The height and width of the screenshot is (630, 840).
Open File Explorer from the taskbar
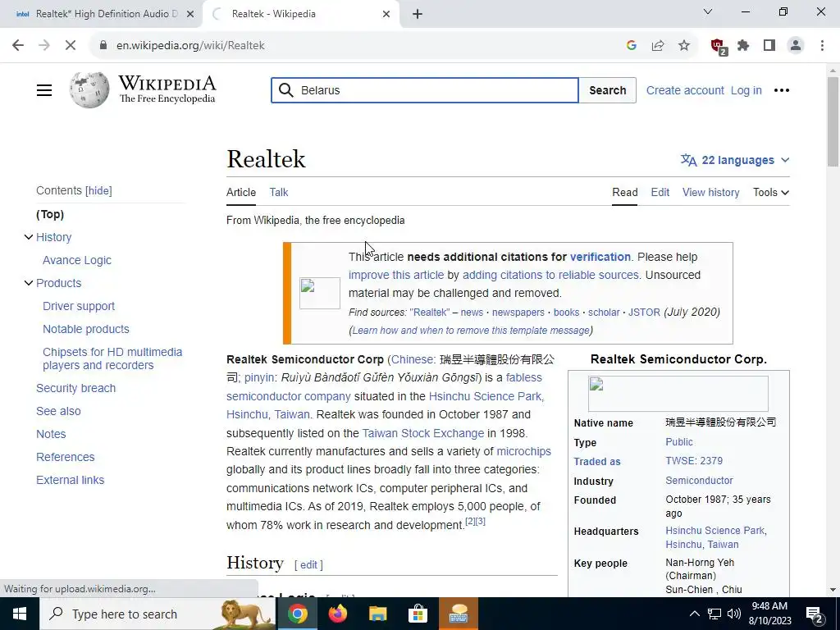click(377, 614)
